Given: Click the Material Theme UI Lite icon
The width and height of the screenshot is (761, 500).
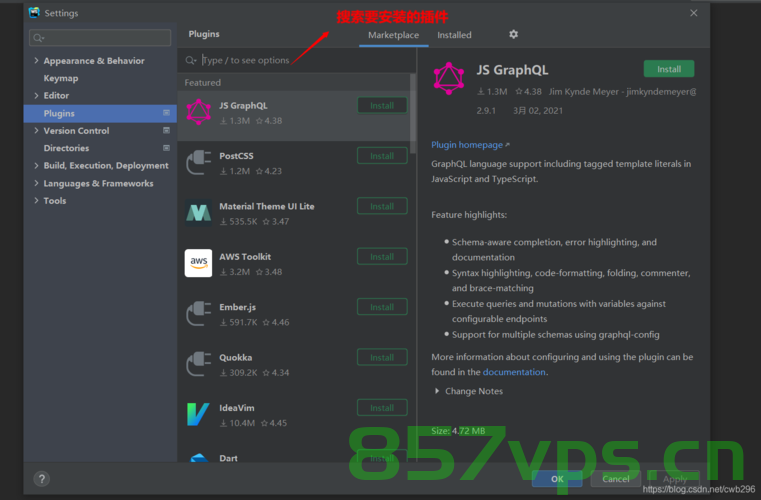Looking at the screenshot, I should click(199, 213).
